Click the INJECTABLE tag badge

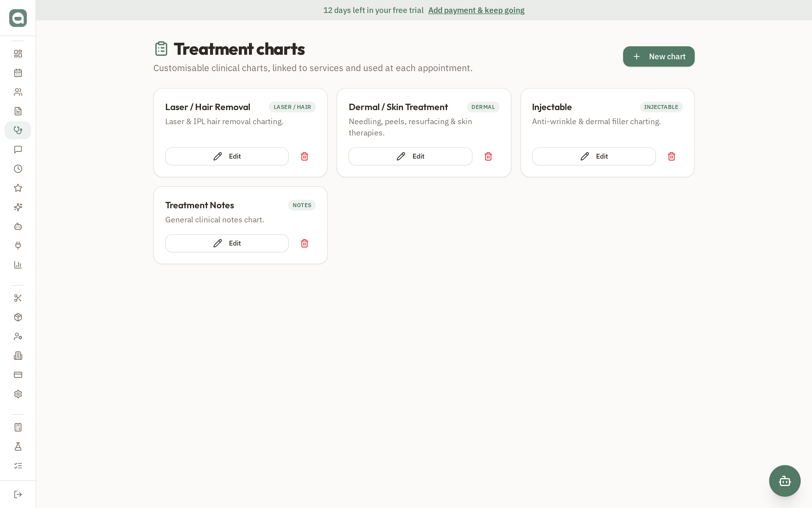(x=661, y=107)
